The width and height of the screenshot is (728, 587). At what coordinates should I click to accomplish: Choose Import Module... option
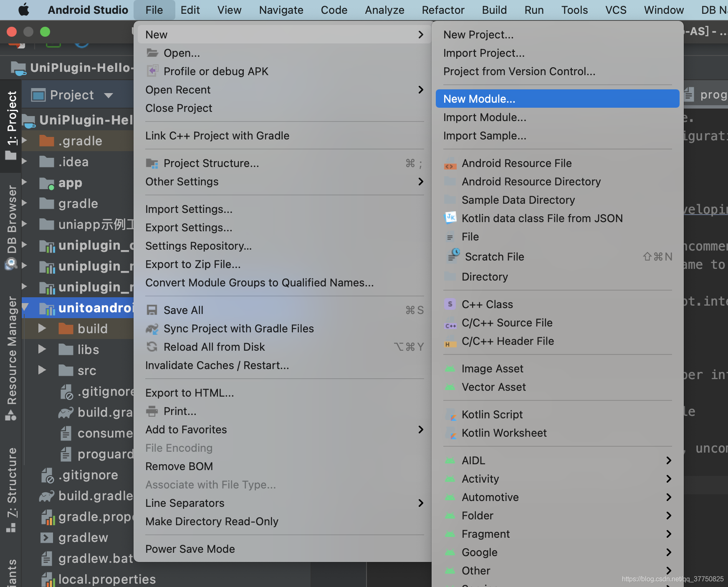pos(557,117)
